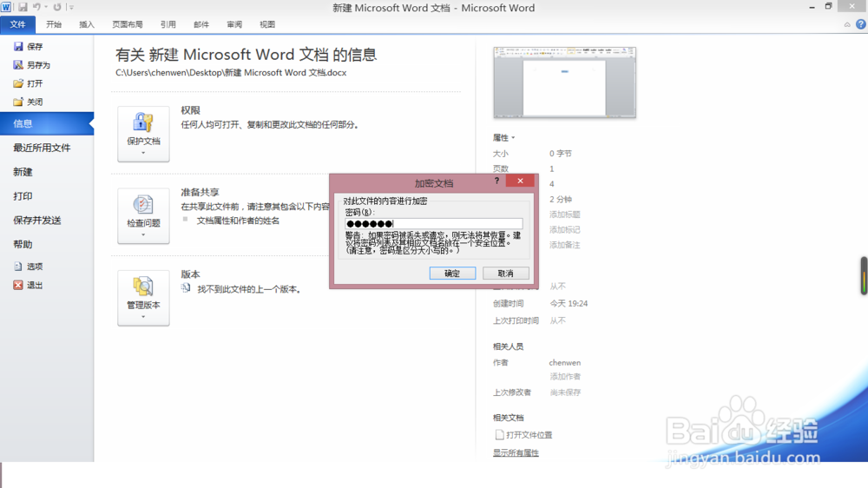Expand the 管理版本 dropdown arrow
The height and width of the screenshot is (488, 868).
click(143, 317)
